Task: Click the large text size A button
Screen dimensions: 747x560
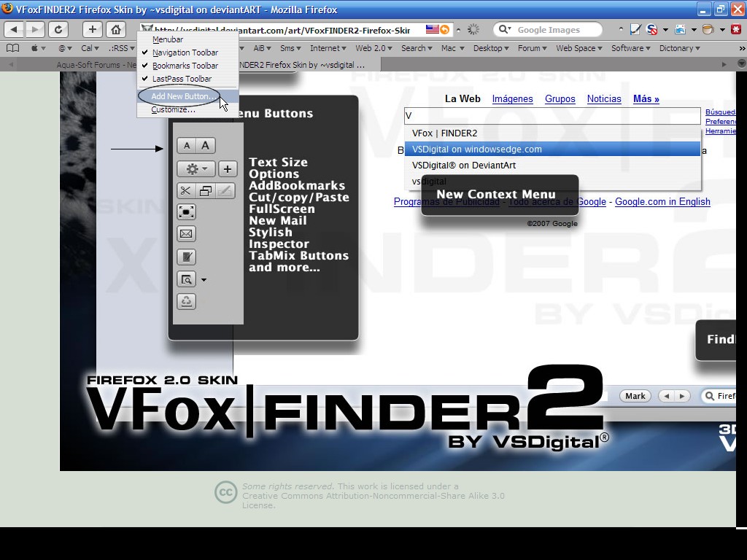Action: click(x=205, y=146)
